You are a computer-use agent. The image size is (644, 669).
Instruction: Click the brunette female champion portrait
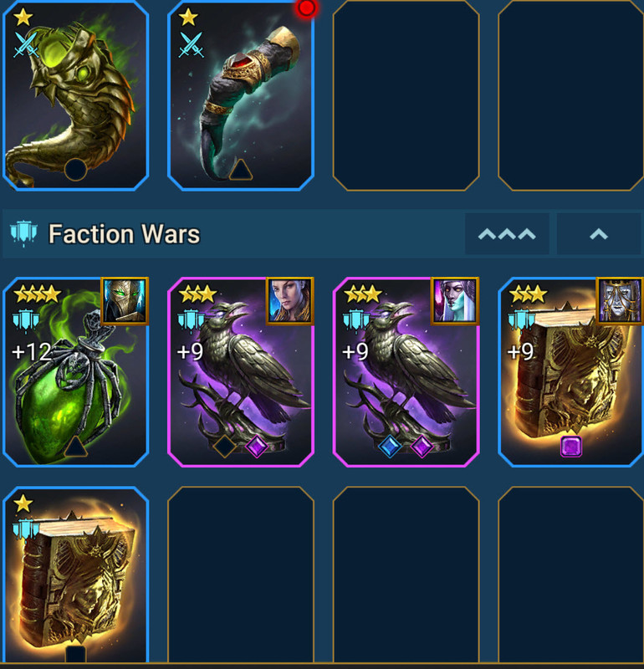289,301
